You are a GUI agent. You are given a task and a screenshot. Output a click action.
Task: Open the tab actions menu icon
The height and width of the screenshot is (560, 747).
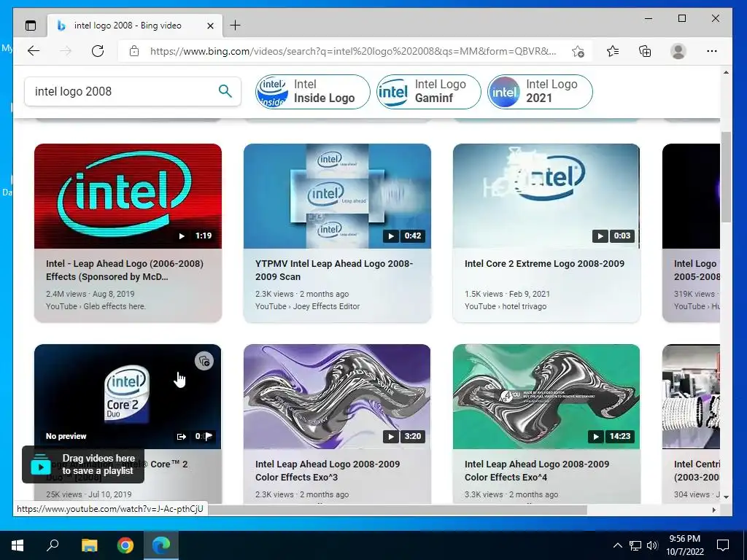click(x=31, y=26)
